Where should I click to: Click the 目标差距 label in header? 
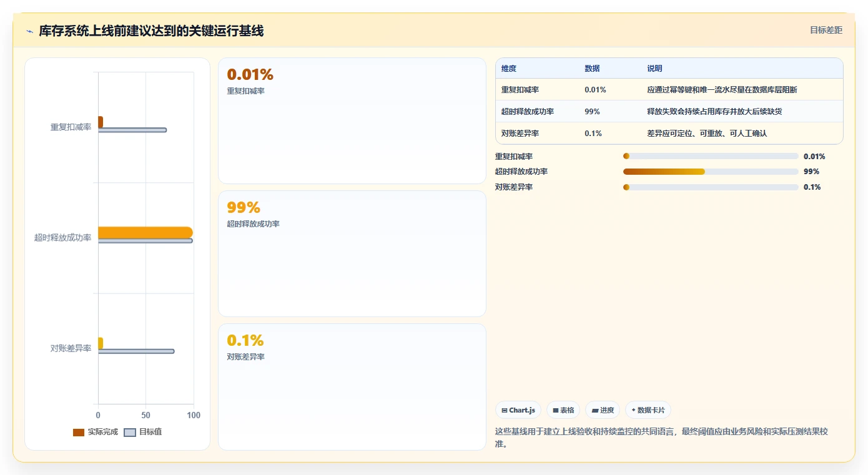(x=826, y=30)
